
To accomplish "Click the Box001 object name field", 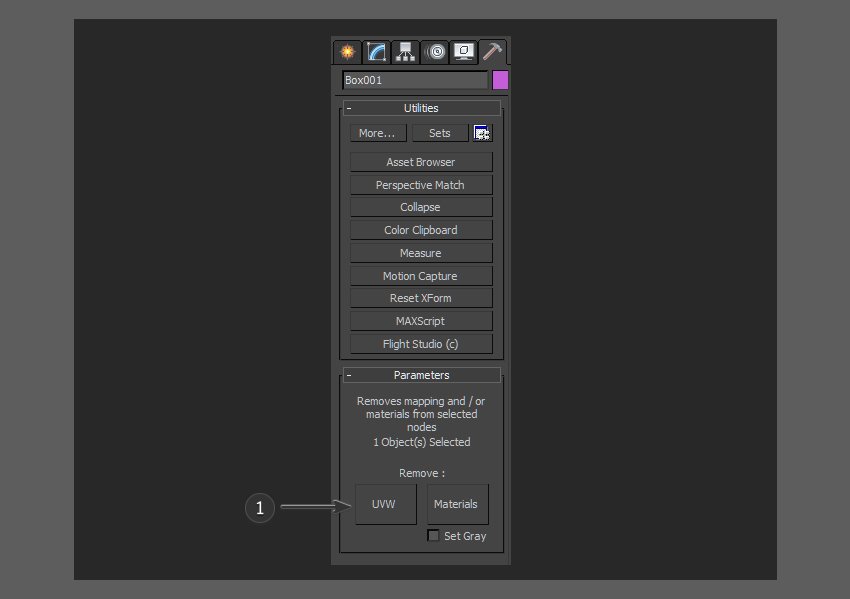I will coord(414,80).
